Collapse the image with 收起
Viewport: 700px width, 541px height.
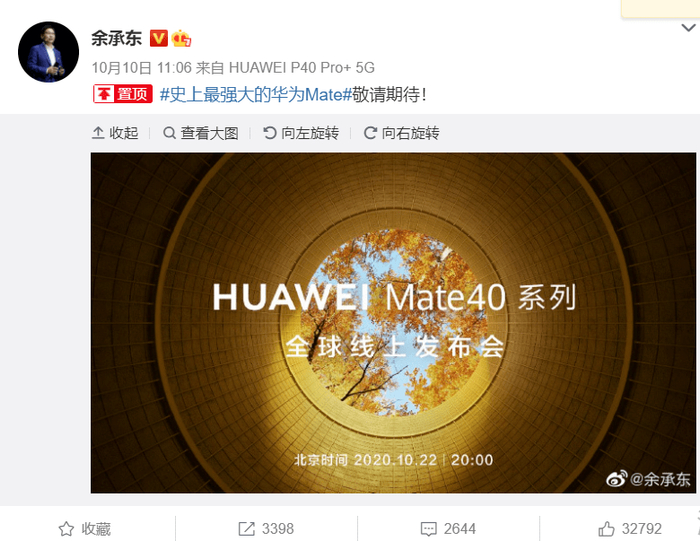[x=115, y=133]
